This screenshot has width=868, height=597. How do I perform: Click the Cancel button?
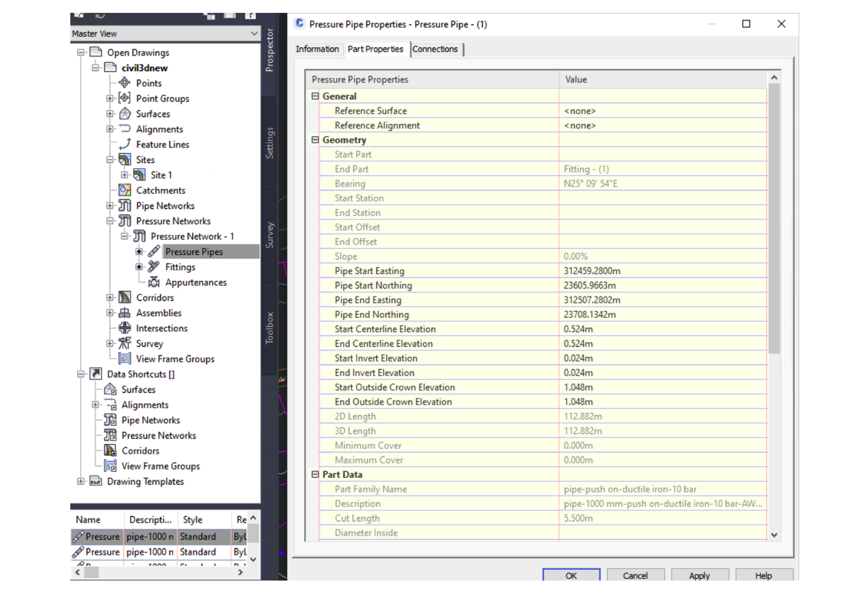point(635,575)
